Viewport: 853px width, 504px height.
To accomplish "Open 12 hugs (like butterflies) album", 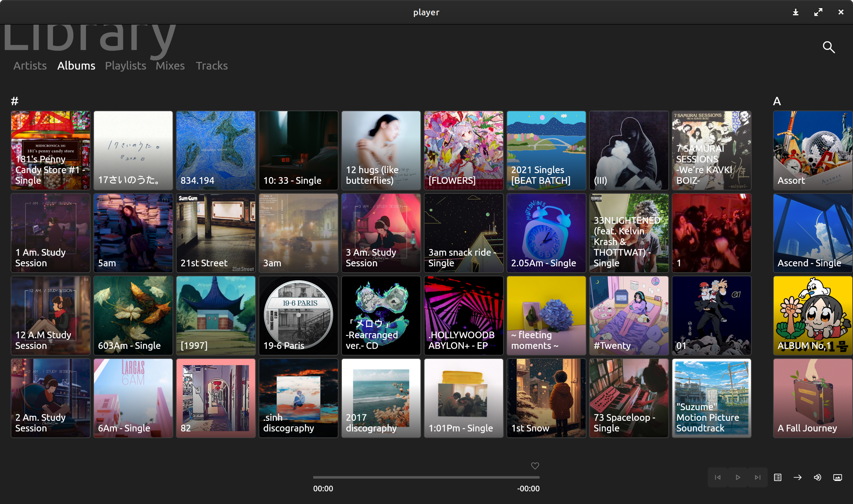I will click(x=381, y=150).
